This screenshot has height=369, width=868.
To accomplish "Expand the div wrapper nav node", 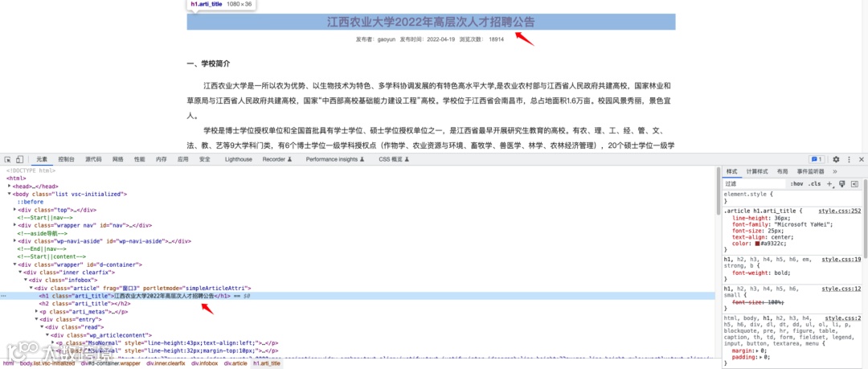I will click(x=15, y=225).
